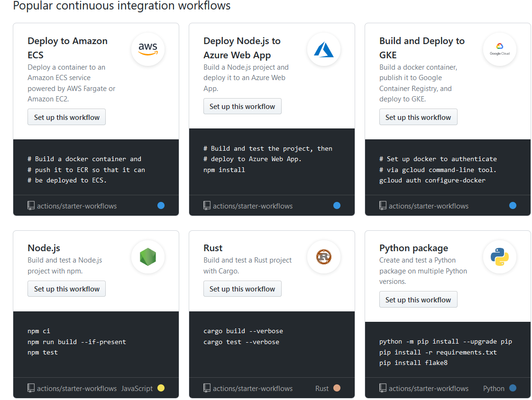Click the repository book icon under Python package card
Viewport: 532px width, 400px height.
(383, 388)
